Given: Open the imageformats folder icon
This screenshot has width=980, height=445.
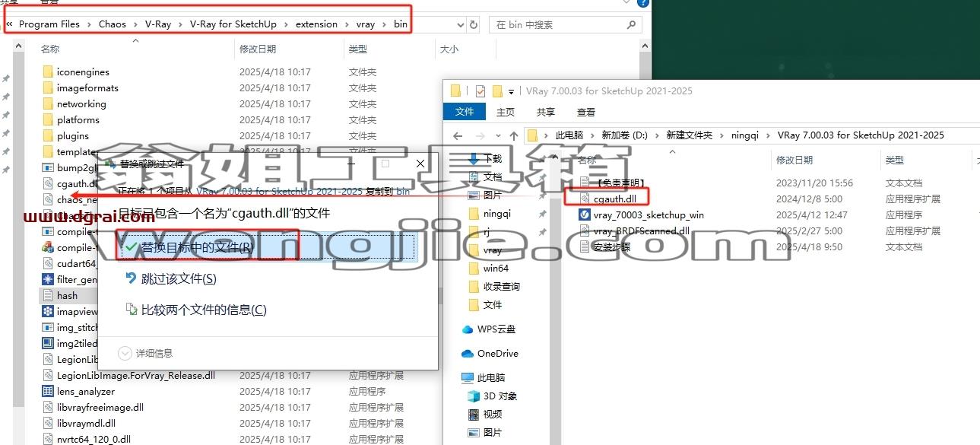Looking at the screenshot, I should click(48, 87).
